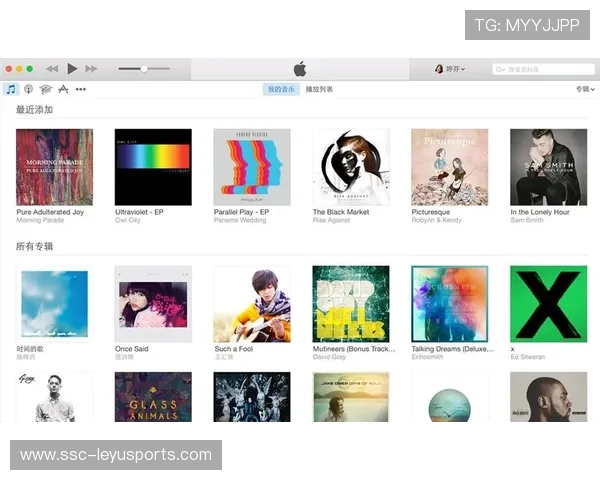Click the In the Lonely Hour title
Image resolution: width=600 pixels, height=480 pixels.
[x=540, y=212]
